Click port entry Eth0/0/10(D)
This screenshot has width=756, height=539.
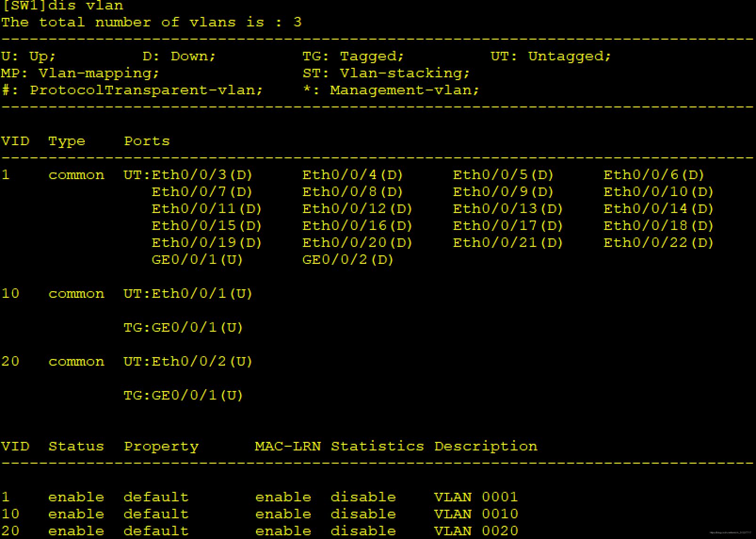659,192
